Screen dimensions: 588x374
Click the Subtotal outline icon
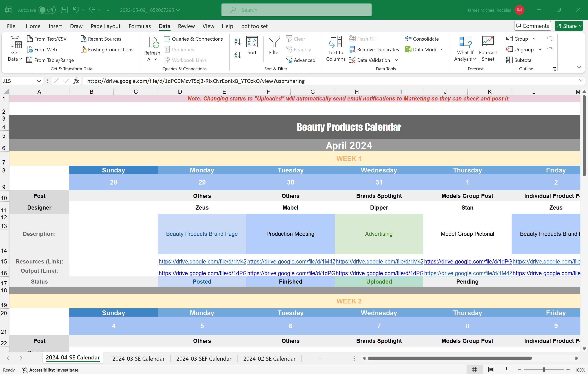[509, 60]
